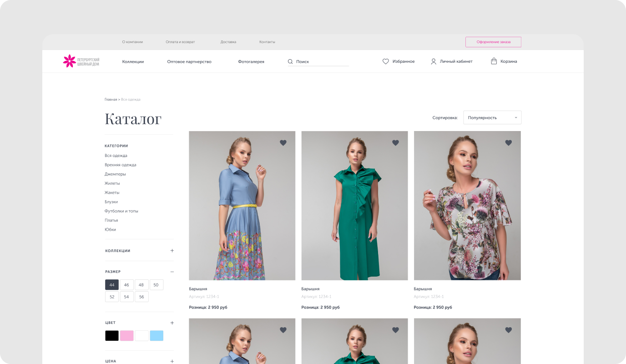
Task: Expand the Цвет filter section
Action: [172, 323]
